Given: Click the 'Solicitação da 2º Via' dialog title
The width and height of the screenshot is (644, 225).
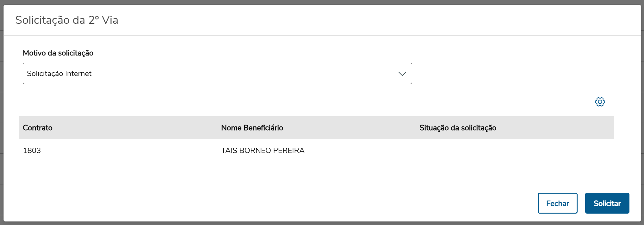Looking at the screenshot, I should click(x=67, y=20).
